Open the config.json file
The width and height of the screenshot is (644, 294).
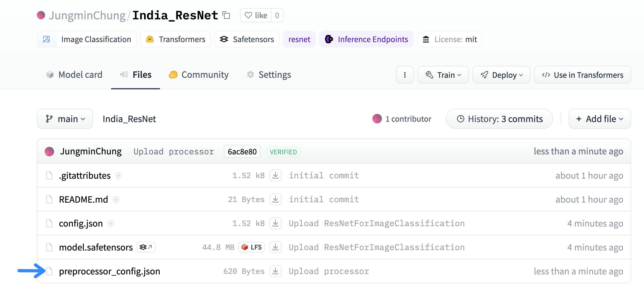click(x=81, y=223)
